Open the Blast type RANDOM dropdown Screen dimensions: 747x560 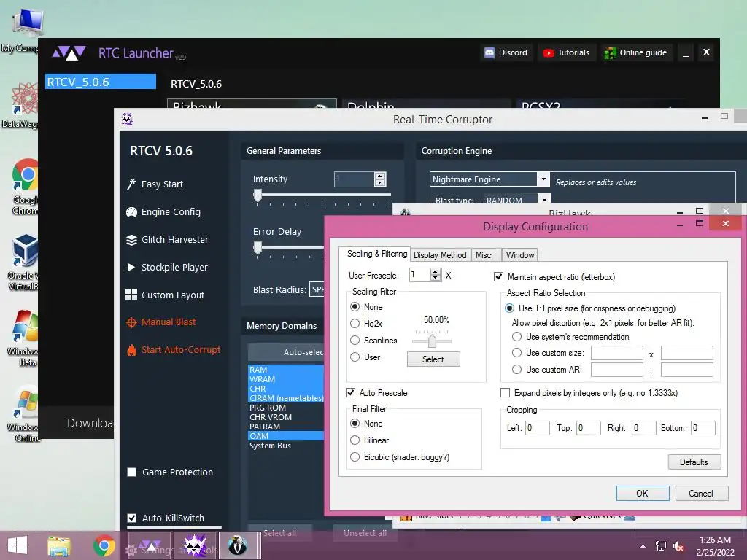coord(544,200)
